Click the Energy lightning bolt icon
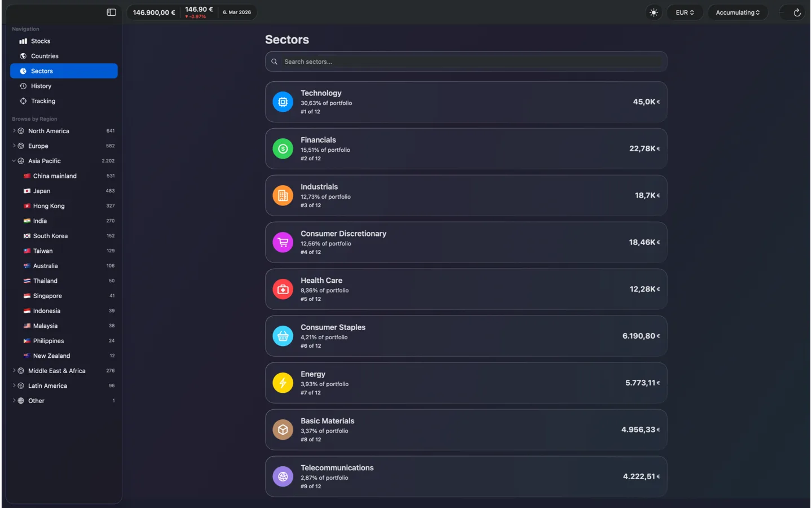Image resolution: width=812 pixels, height=508 pixels. [x=283, y=383]
